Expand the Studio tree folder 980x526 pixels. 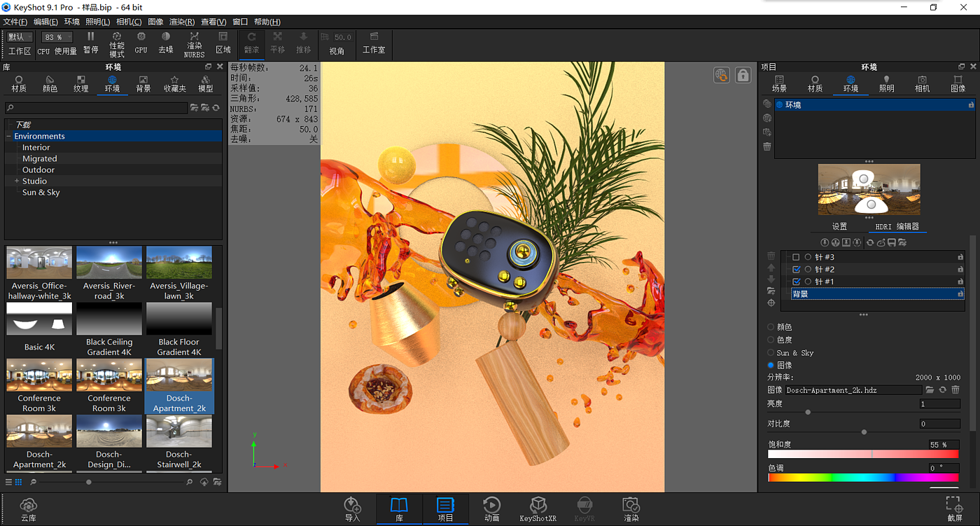(17, 181)
